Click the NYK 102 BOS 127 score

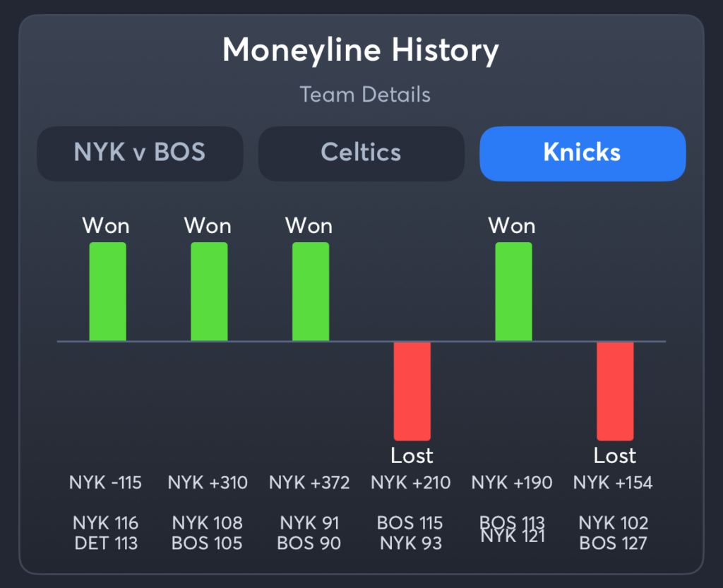pos(614,533)
